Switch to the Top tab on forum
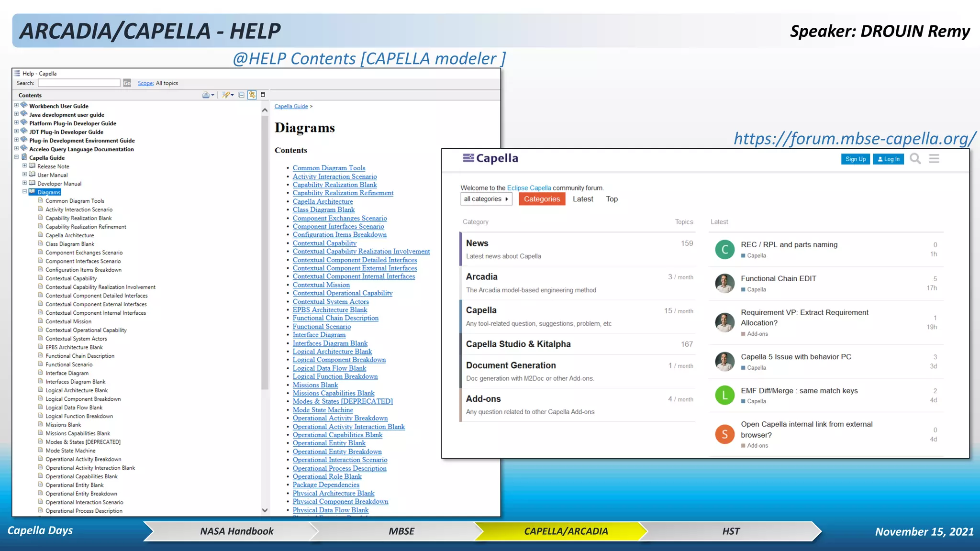 point(612,199)
